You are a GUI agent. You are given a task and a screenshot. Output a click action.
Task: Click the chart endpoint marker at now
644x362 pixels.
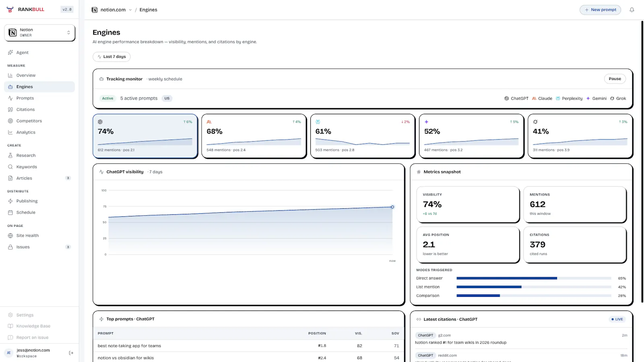click(392, 207)
